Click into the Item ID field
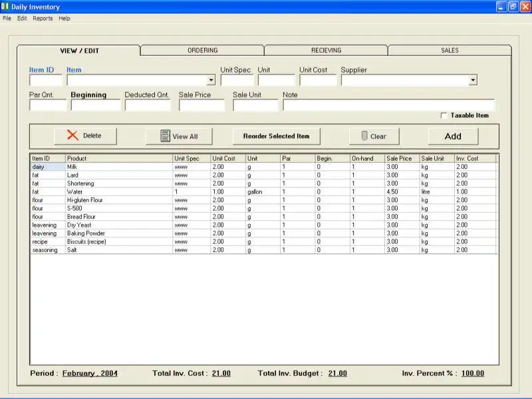This screenshot has height=399, width=532. pos(46,80)
